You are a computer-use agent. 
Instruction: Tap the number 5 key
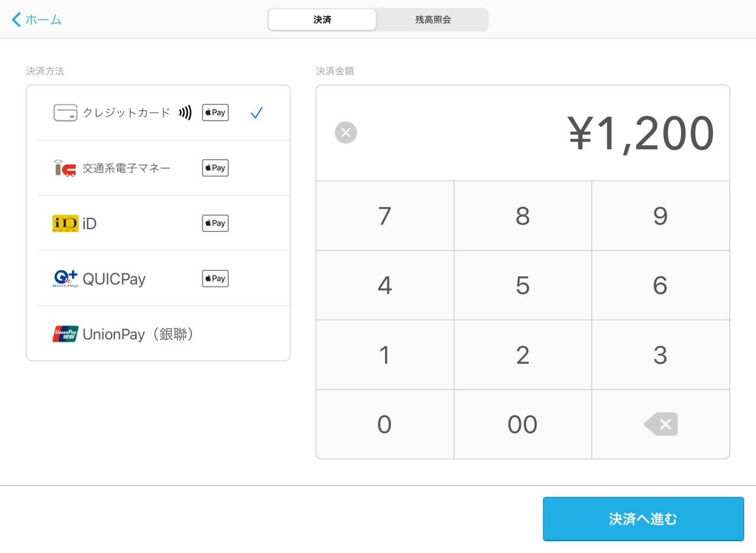[523, 286]
